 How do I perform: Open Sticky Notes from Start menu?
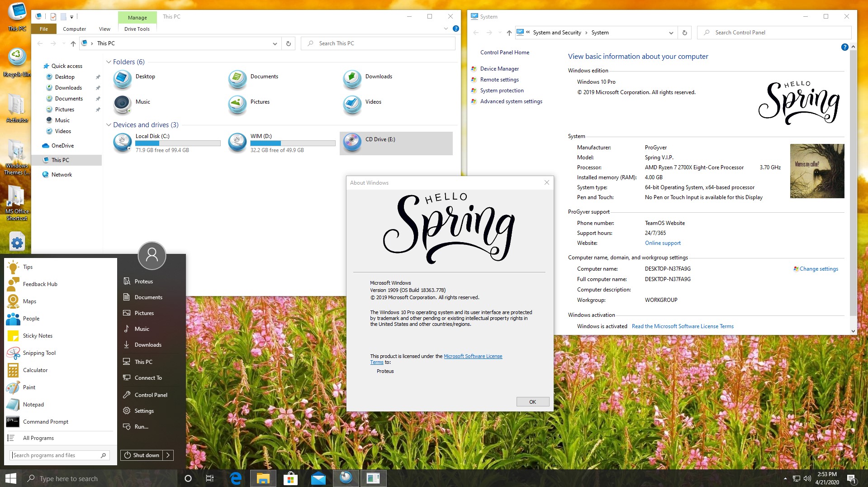coord(61,336)
